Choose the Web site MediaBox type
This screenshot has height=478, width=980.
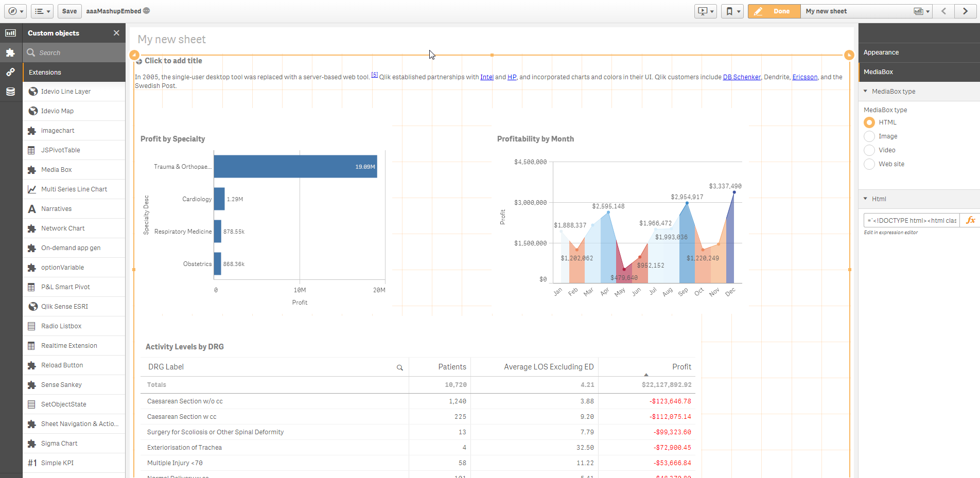point(869,164)
